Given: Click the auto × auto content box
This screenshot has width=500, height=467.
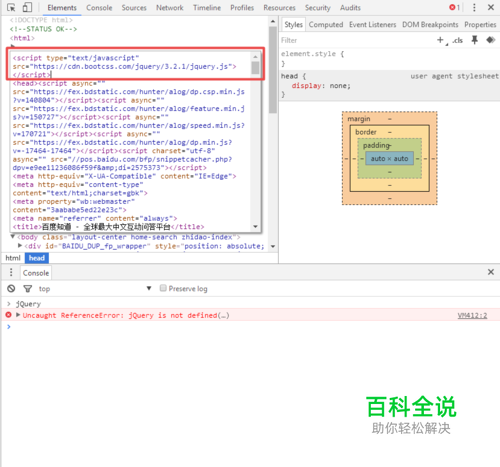Looking at the screenshot, I should 389,159.
